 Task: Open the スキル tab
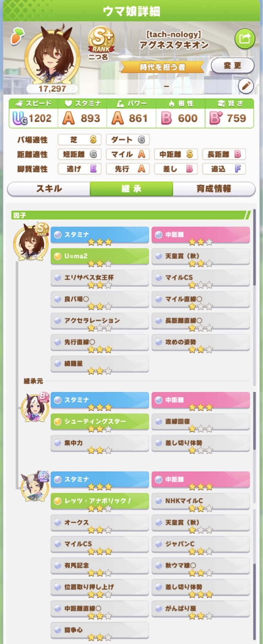(49, 189)
